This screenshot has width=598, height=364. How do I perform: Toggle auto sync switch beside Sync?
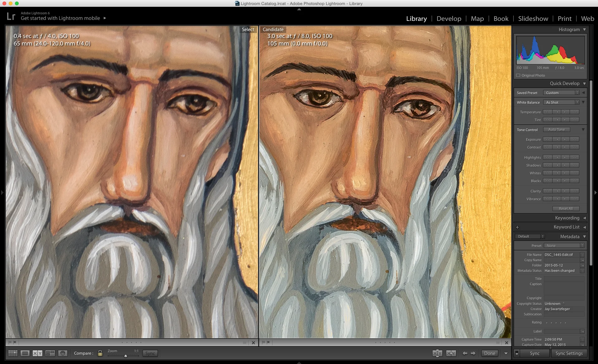click(517, 353)
